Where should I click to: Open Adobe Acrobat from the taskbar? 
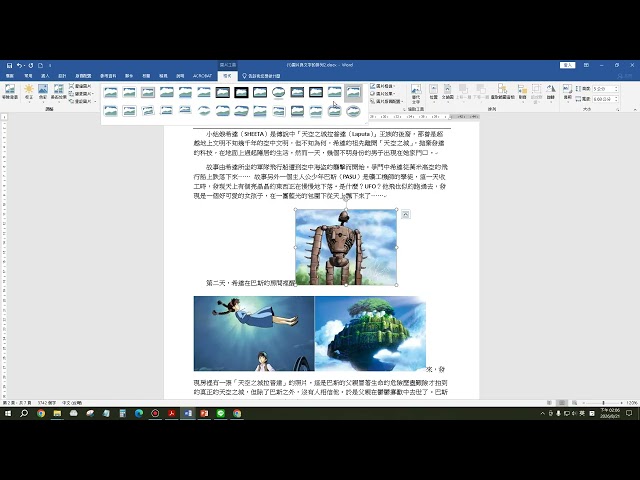[172, 413]
